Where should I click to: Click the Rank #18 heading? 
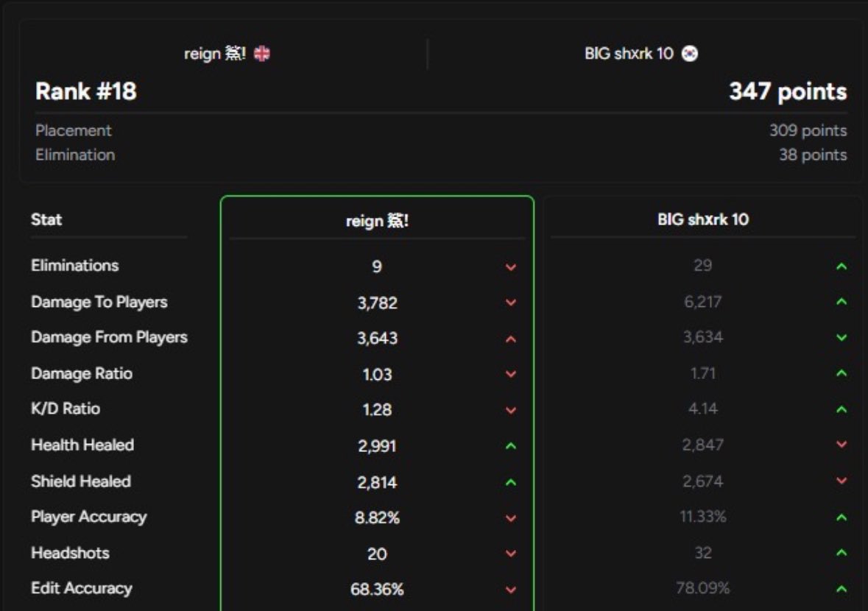point(86,91)
